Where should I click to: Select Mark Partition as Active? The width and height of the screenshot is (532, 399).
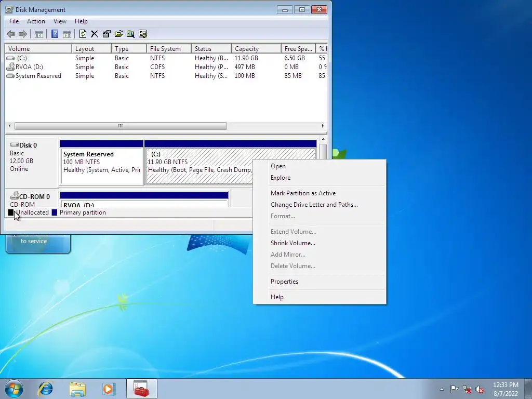point(320,193)
